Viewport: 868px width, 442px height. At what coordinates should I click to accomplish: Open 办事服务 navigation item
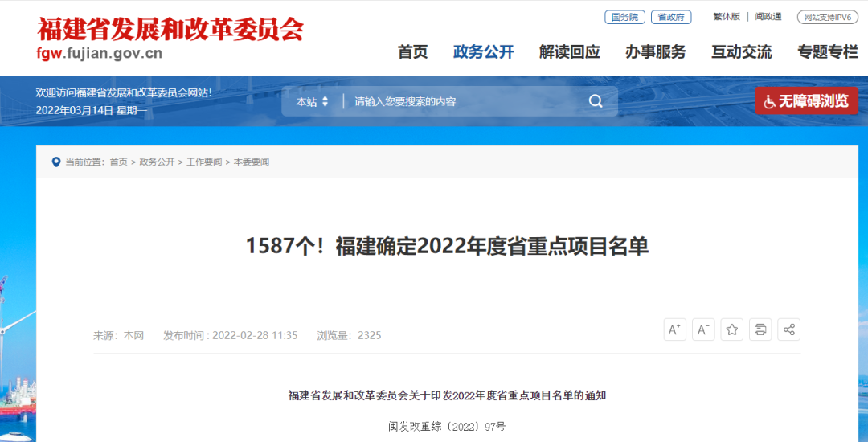(x=655, y=52)
